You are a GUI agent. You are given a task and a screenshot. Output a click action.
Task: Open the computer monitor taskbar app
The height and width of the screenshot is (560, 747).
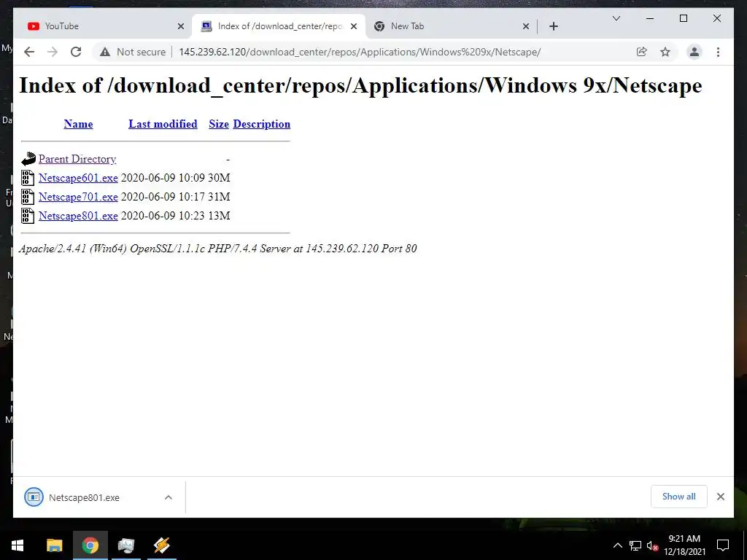click(x=125, y=545)
